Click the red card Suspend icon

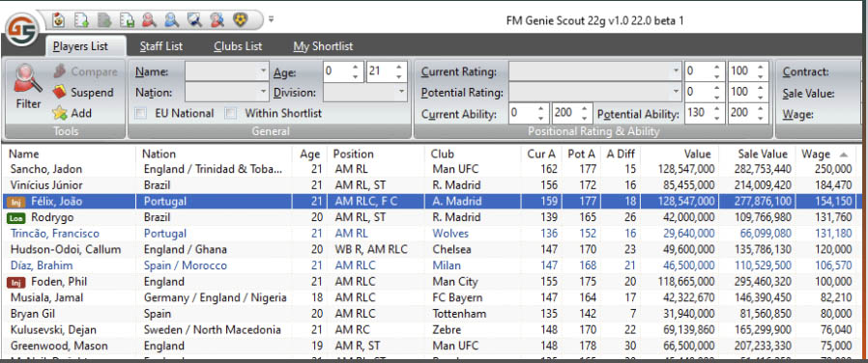pyautogui.click(x=60, y=93)
